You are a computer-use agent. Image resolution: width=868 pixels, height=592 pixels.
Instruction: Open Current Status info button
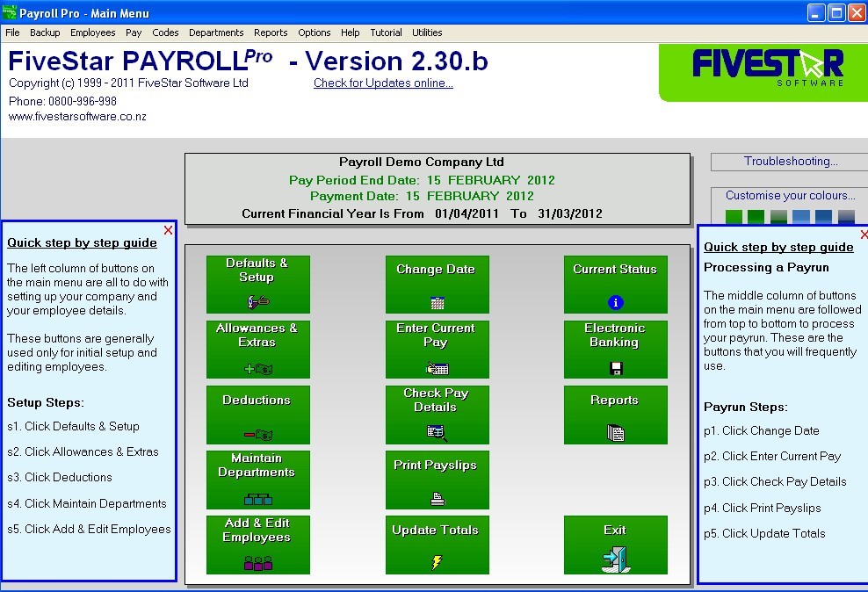pos(616,285)
